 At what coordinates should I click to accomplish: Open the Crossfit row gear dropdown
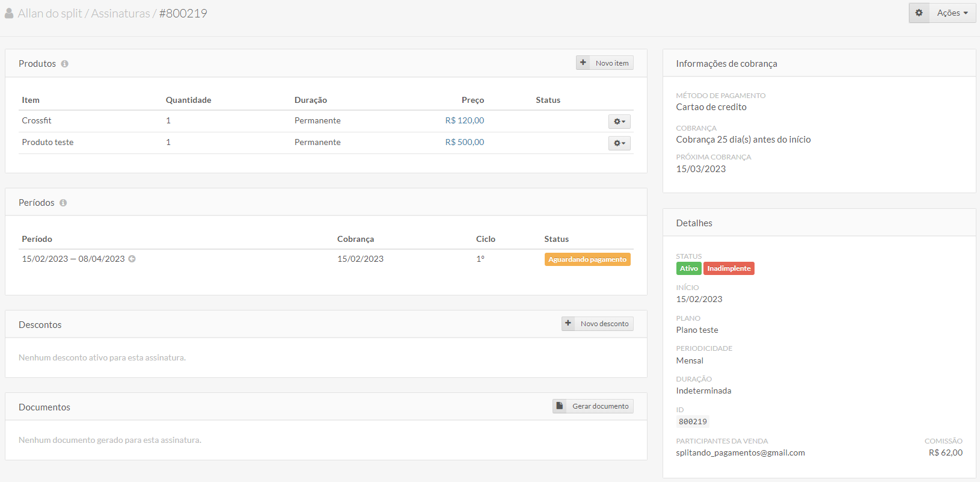click(x=619, y=122)
